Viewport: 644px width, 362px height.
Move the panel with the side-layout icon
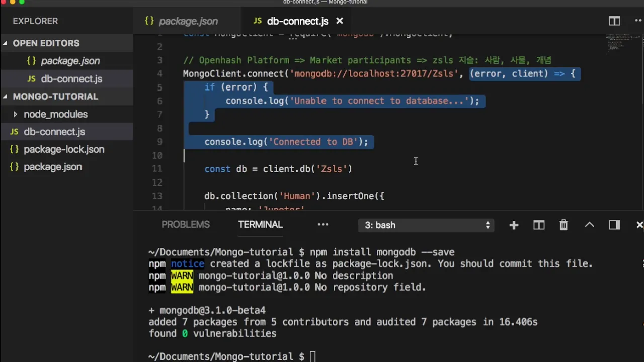pos(614,225)
